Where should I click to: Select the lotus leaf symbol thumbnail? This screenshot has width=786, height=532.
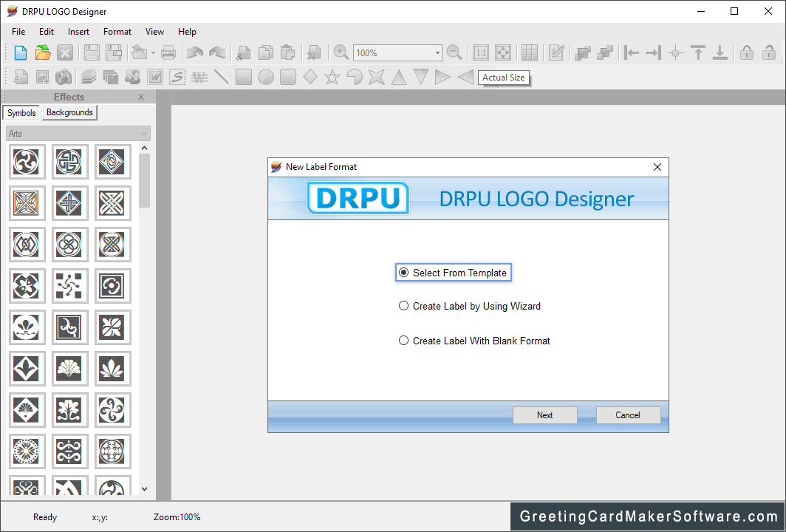[x=112, y=369]
